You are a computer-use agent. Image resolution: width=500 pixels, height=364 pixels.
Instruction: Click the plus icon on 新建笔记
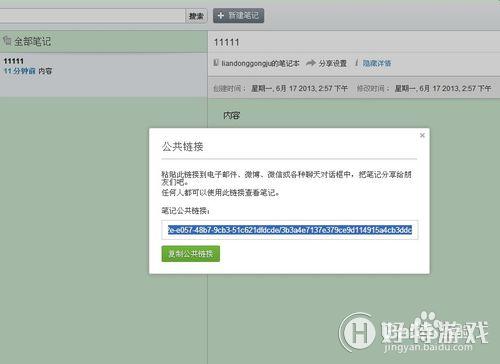tap(221, 15)
